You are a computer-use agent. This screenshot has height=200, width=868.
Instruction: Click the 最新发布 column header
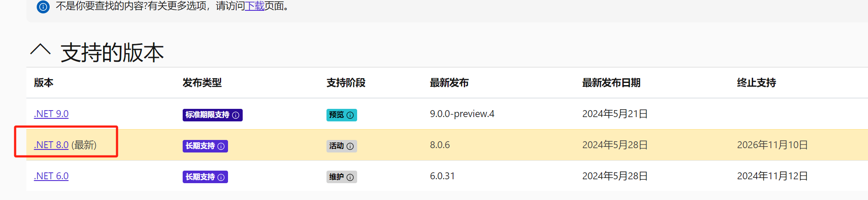click(x=449, y=83)
